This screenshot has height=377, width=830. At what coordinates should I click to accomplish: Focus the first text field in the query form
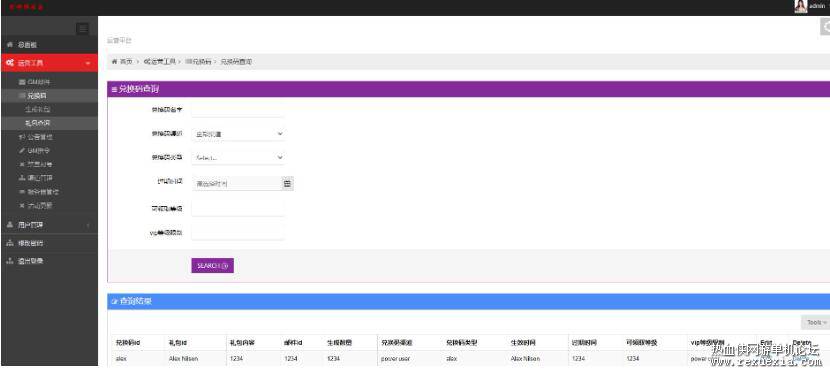[x=238, y=110]
